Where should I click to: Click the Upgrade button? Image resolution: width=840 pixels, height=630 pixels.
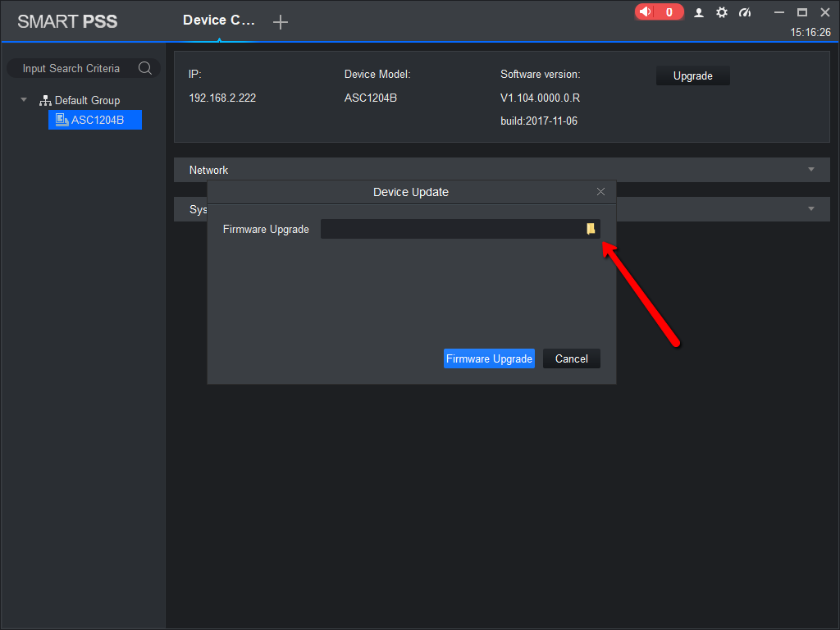[692, 75]
